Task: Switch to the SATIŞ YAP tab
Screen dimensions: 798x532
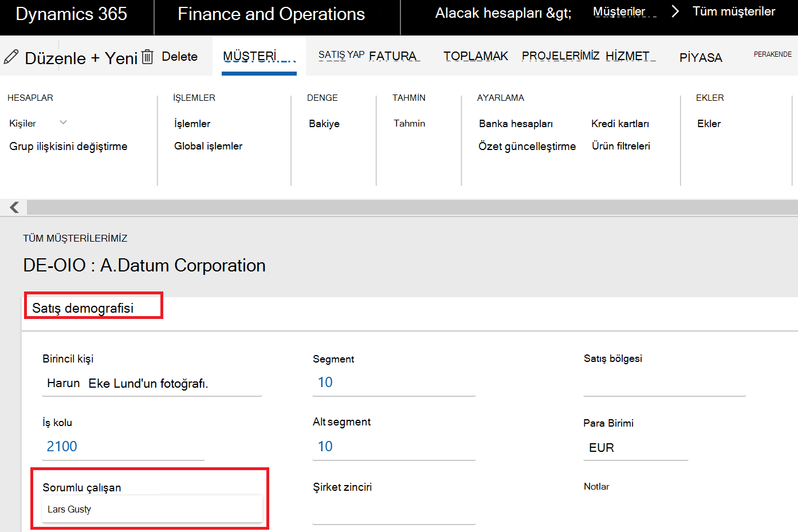Action: pyautogui.click(x=341, y=55)
